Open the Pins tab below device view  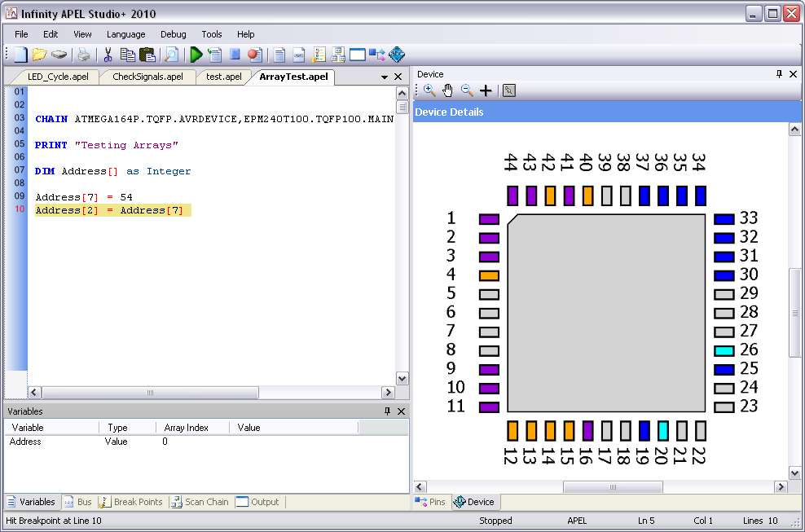coord(431,502)
